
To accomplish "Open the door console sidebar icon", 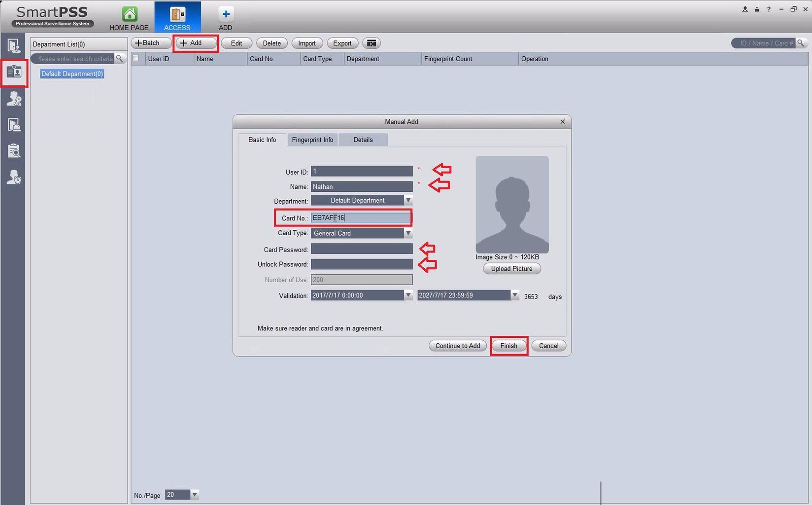I will point(14,46).
